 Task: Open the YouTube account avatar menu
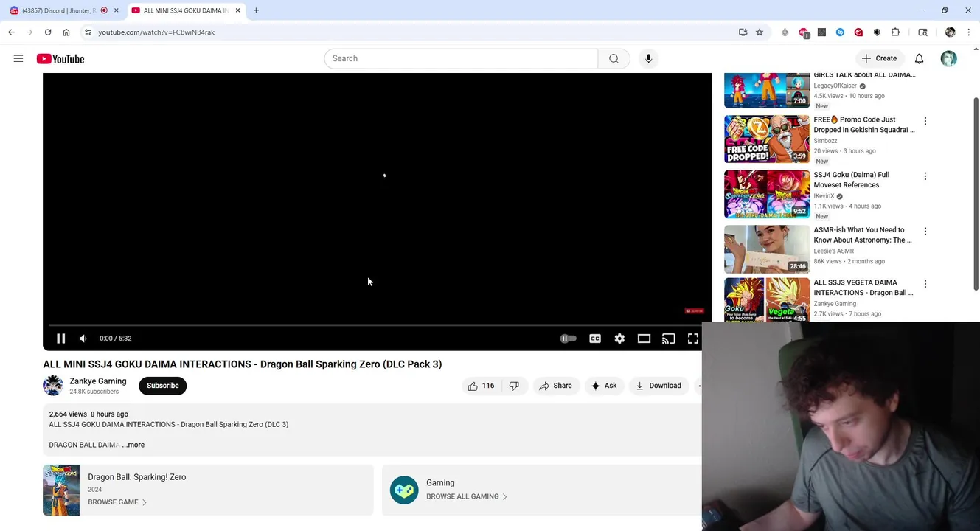[948, 58]
